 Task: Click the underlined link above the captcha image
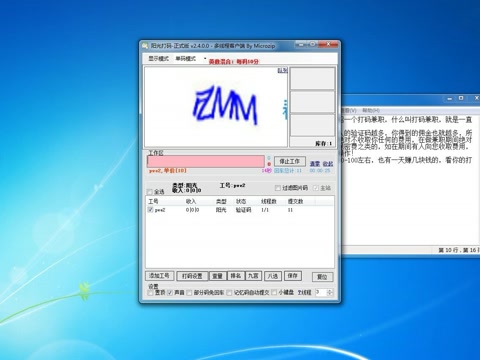click(282, 70)
